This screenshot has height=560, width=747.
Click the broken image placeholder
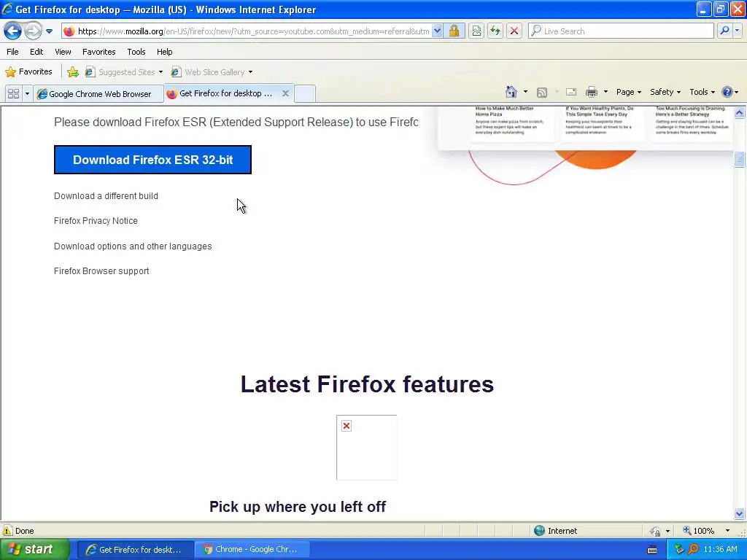tap(366, 447)
